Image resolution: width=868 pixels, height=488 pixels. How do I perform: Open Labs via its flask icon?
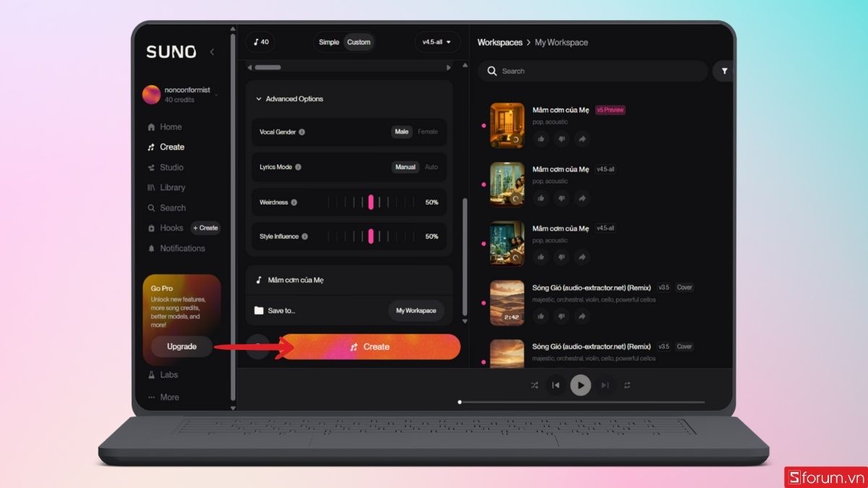click(151, 374)
